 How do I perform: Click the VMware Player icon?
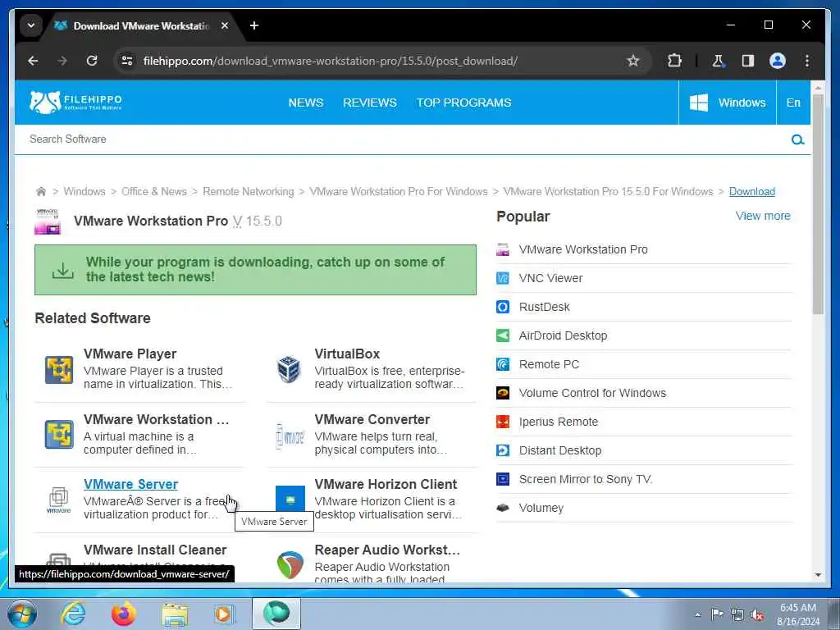tap(59, 370)
